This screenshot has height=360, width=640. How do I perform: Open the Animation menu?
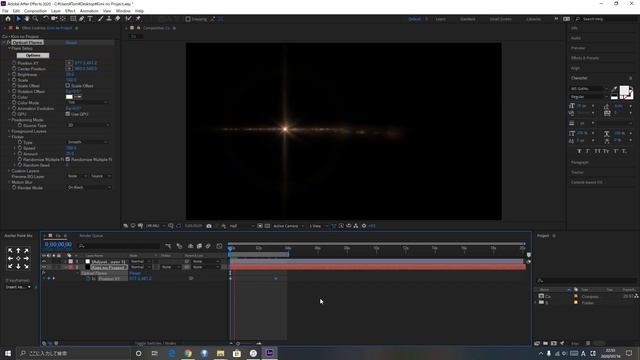pos(89,11)
